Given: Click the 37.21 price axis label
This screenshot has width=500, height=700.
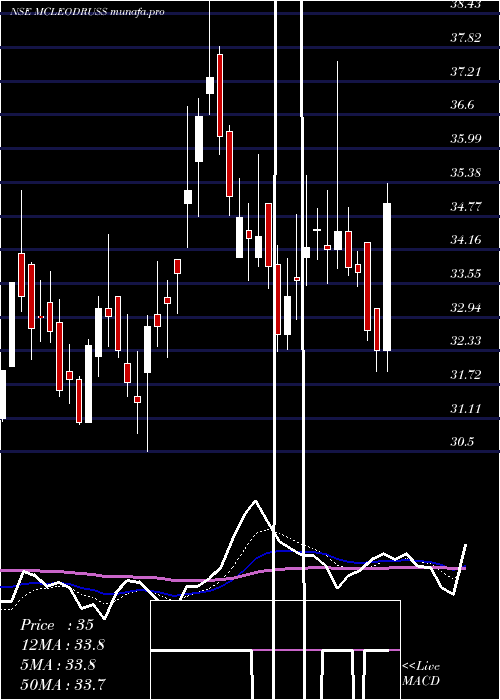Looking at the screenshot, I should pos(466,71).
